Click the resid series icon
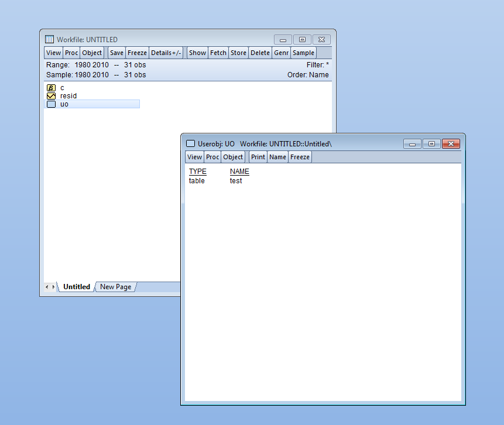The height and width of the screenshot is (425, 504). pos(51,96)
